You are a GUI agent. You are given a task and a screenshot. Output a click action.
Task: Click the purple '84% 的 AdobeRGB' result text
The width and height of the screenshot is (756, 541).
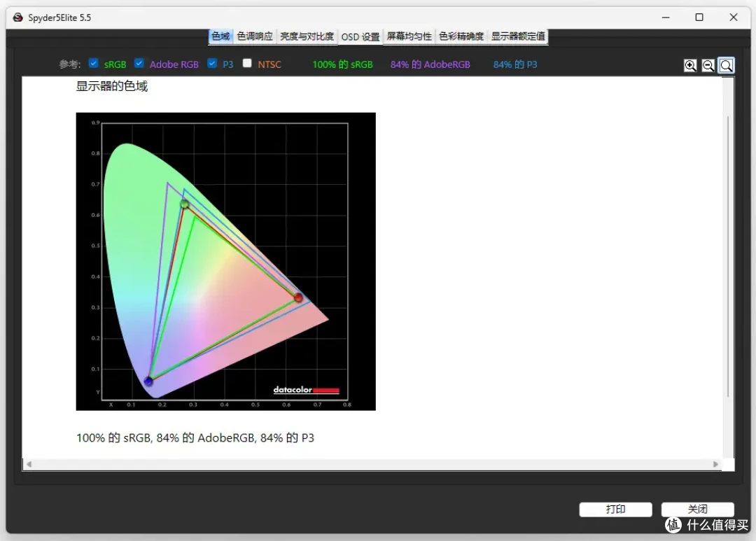click(430, 64)
